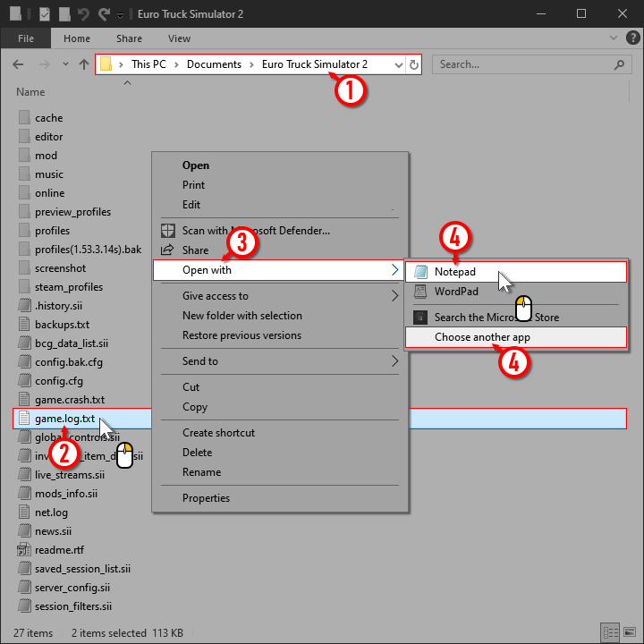Choose WordPad in Open with submenu
The height and width of the screenshot is (644, 644).
[x=516, y=292]
